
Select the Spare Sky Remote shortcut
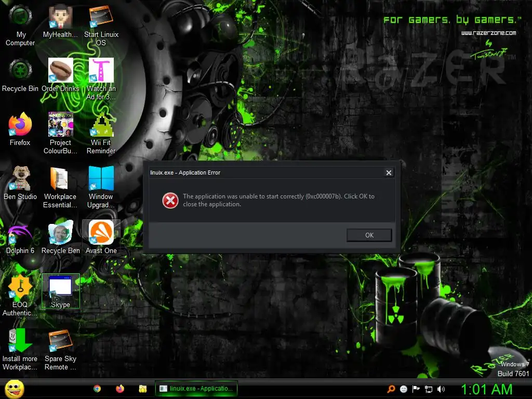(60, 350)
